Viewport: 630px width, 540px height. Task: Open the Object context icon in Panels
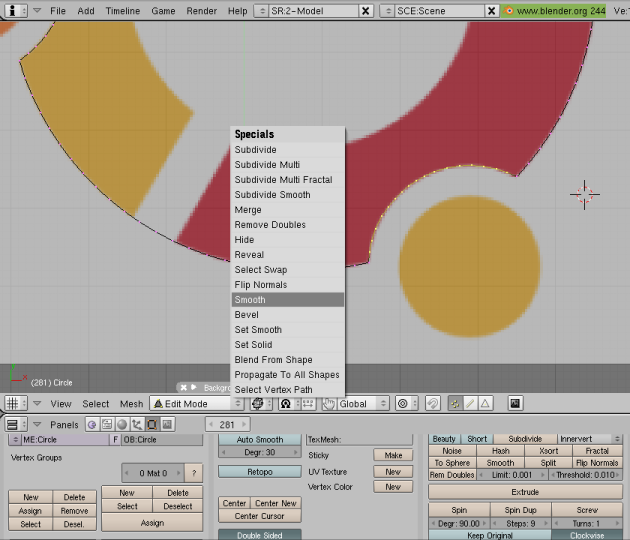[137, 424]
